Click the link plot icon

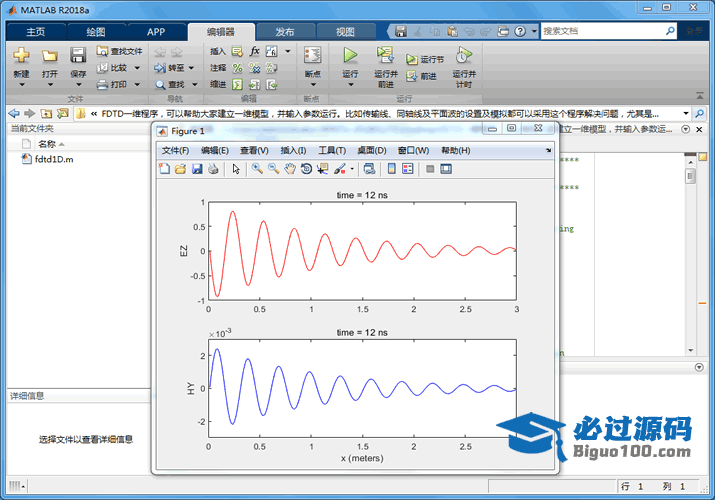click(369, 169)
